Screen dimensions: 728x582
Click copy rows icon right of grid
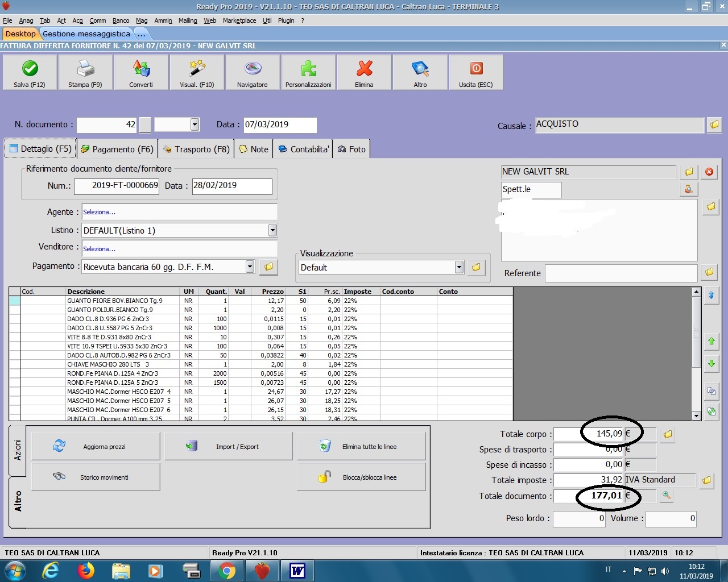(711, 391)
